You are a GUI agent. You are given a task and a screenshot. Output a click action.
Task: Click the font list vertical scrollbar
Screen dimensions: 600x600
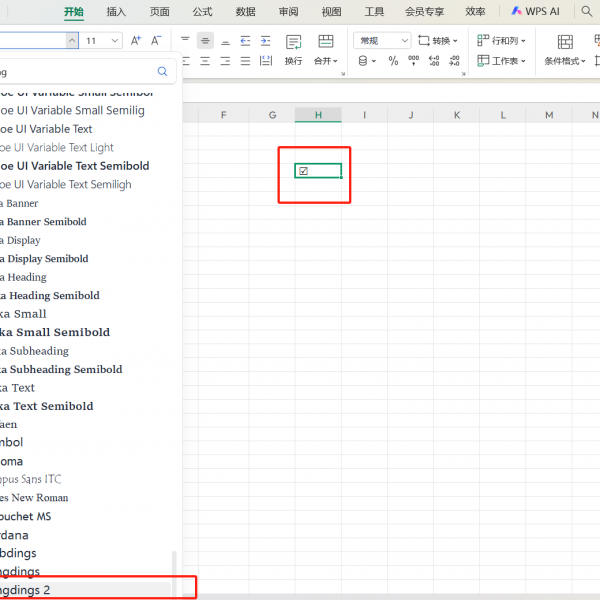[x=176, y=570]
